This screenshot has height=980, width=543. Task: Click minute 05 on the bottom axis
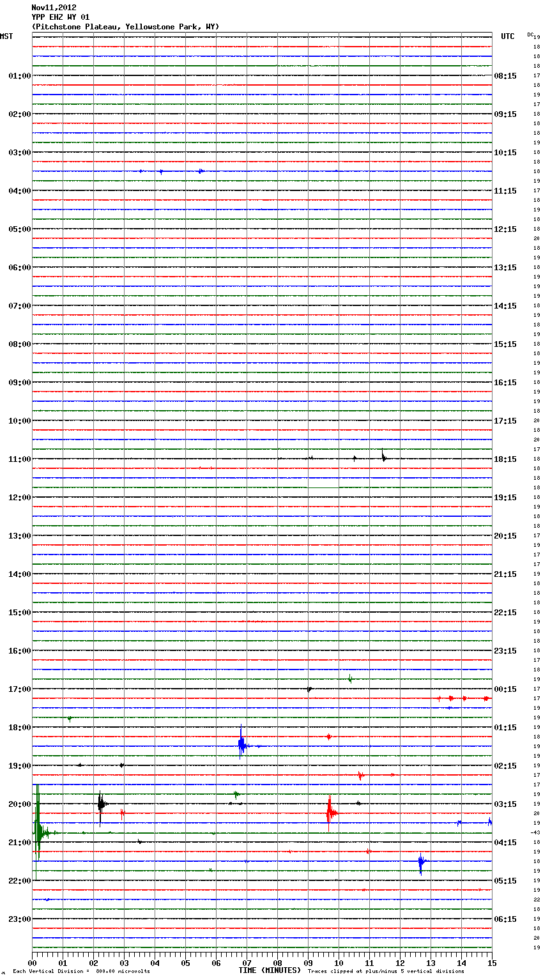(185, 962)
